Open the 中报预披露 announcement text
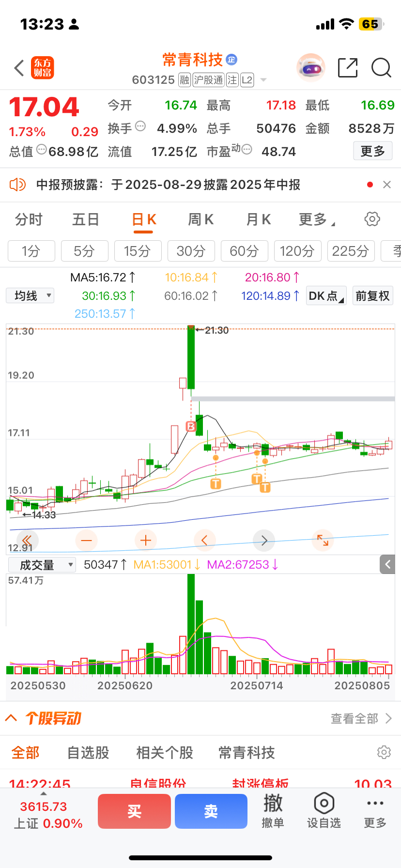The width and height of the screenshot is (401, 868). coord(169,185)
